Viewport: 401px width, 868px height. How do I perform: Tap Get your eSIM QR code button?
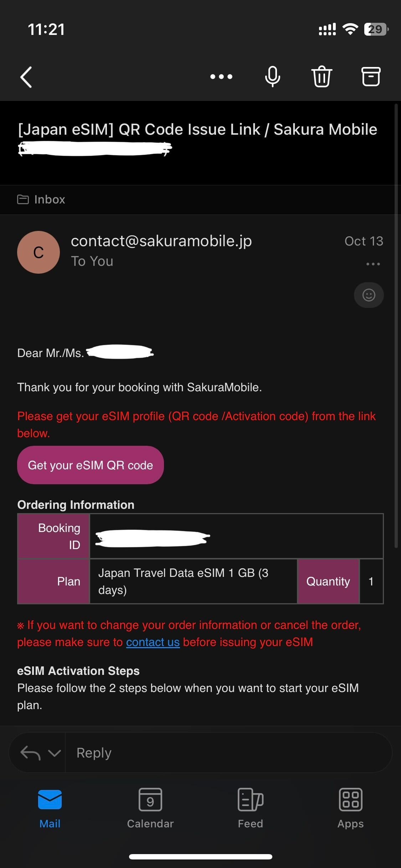[x=91, y=465]
